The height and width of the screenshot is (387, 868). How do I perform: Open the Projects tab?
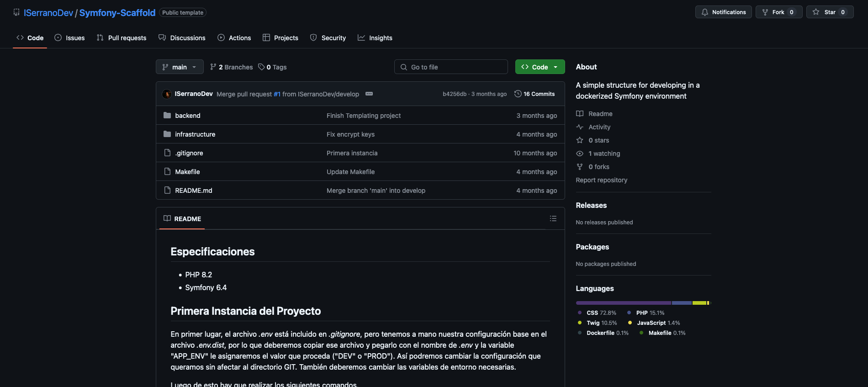click(x=281, y=38)
